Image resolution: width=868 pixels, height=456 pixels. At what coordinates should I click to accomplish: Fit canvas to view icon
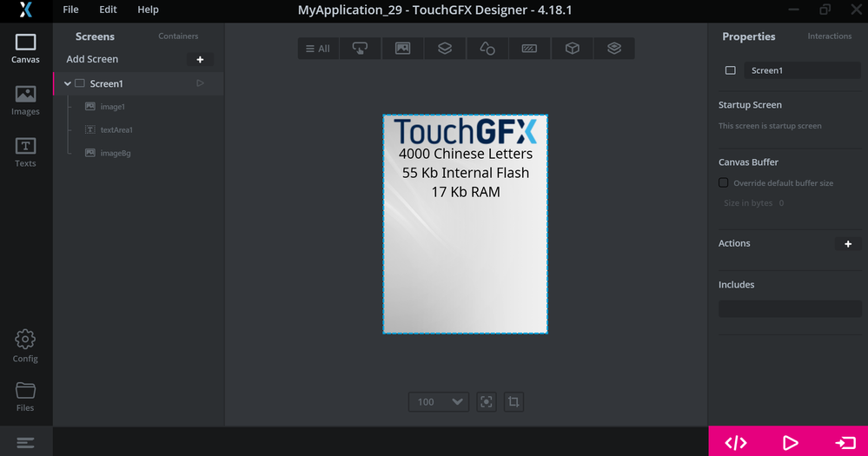(x=487, y=402)
